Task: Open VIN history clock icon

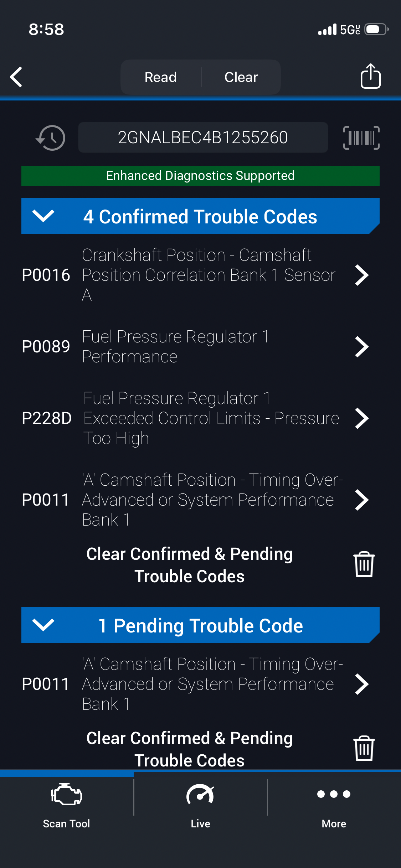Action: click(51, 138)
